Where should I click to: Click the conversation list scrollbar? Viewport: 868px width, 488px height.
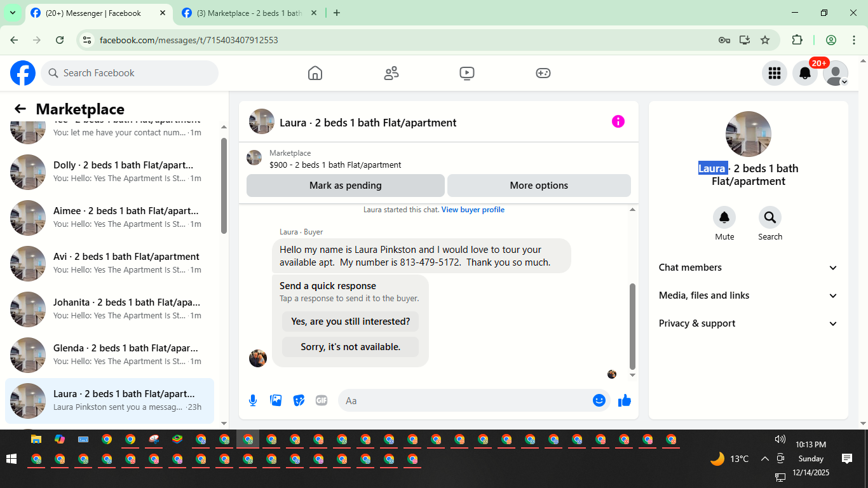tap(224, 186)
